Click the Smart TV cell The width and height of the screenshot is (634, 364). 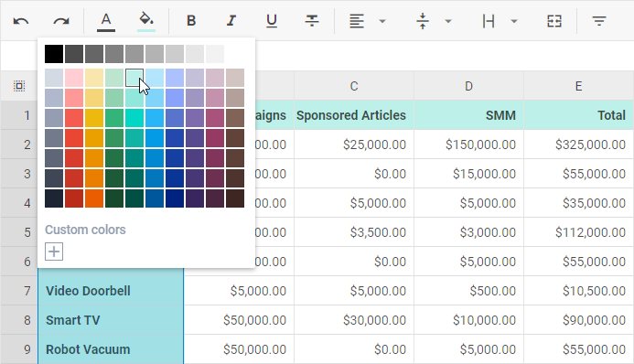pos(111,320)
